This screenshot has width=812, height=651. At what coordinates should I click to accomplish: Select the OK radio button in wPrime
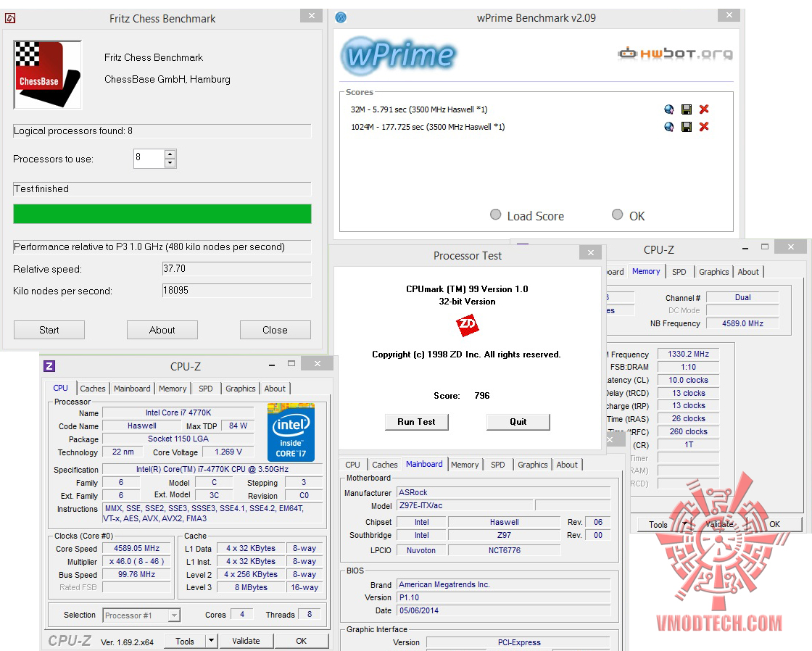coord(617,215)
